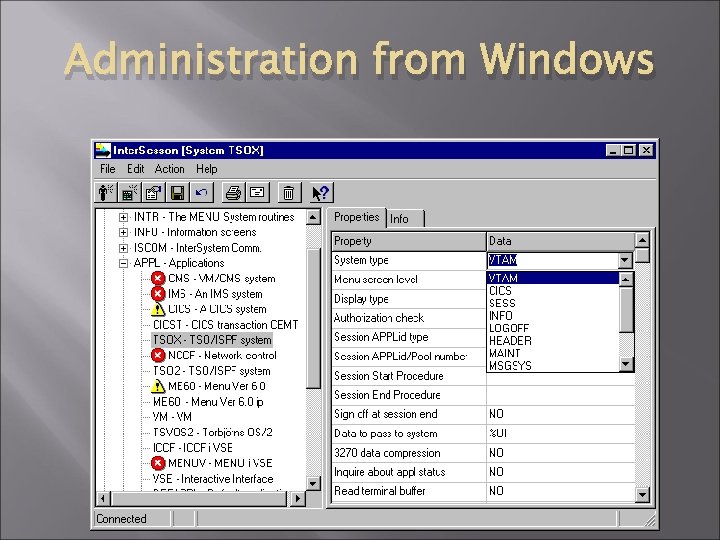Open the Edit menu

tap(135, 169)
